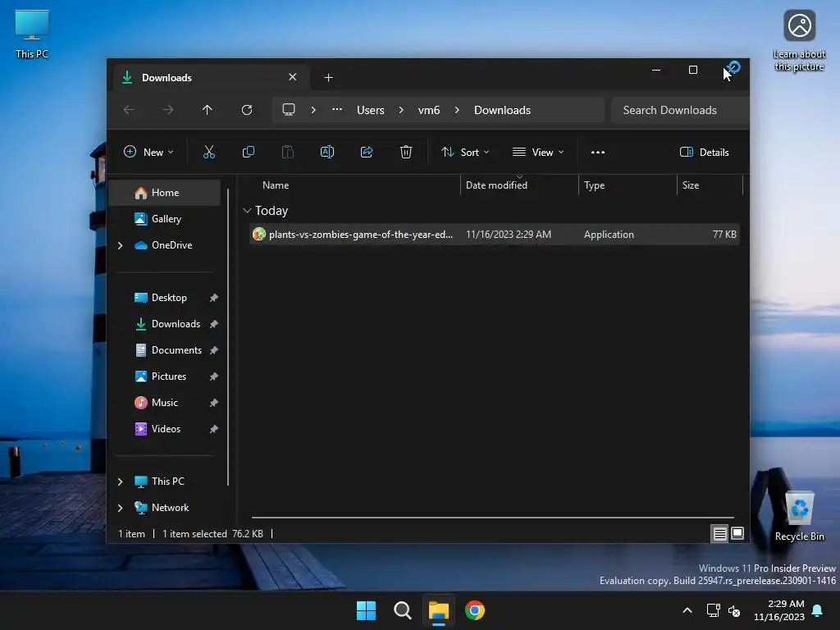Screen dimensions: 840x630
Task: Click the file's 11/16/2023 2:29 AM date
Action: pos(509,235)
